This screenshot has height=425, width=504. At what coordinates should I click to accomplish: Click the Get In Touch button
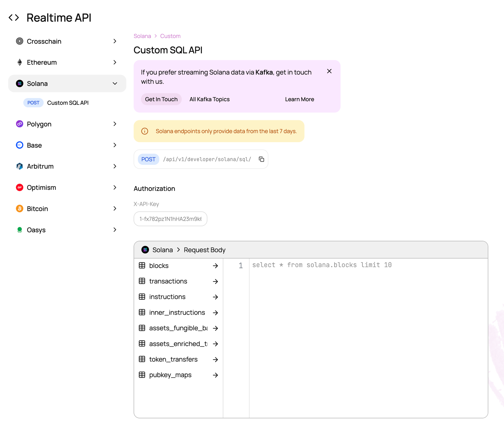point(161,99)
